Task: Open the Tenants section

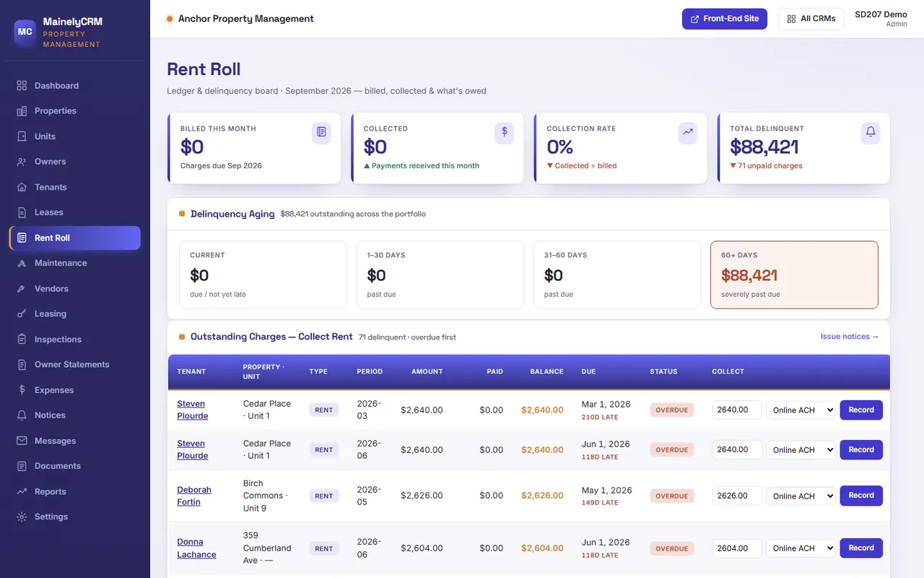Action: click(x=75, y=186)
